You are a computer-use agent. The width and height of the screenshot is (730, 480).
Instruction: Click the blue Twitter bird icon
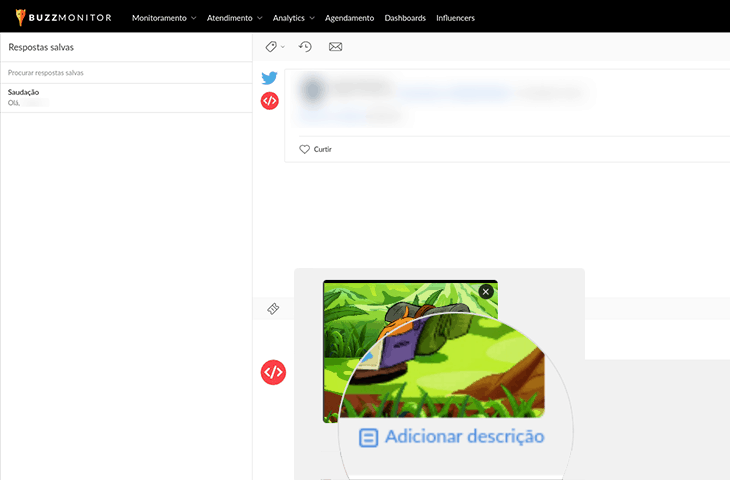click(270, 78)
